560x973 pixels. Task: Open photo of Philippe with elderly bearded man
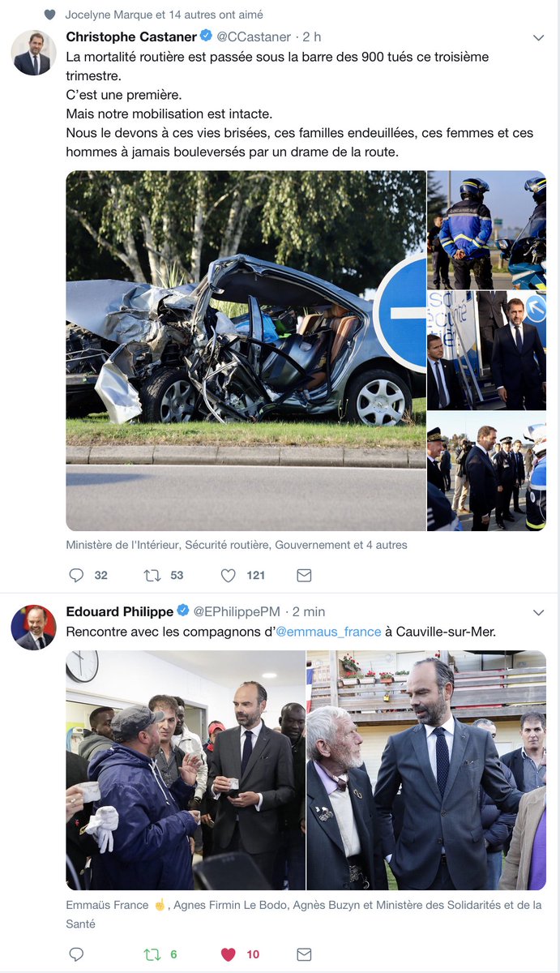(426, 770)
